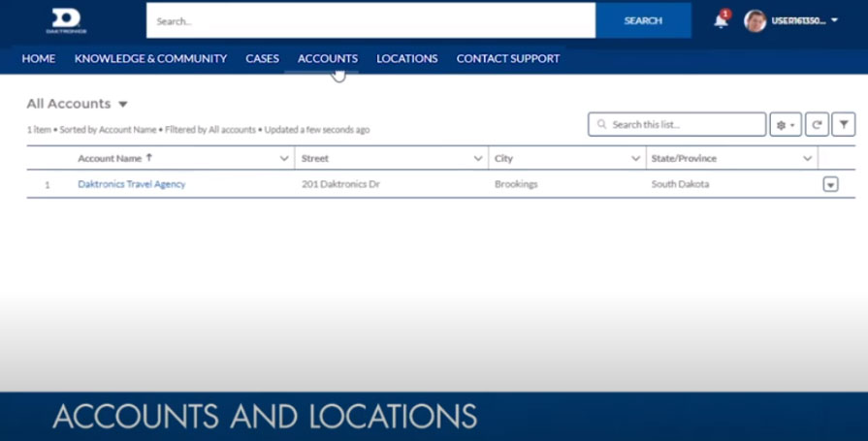The image size is (868, 441).
Task: Click the user profile avatar
Action: pyautogui.click(x=755, y=20)
